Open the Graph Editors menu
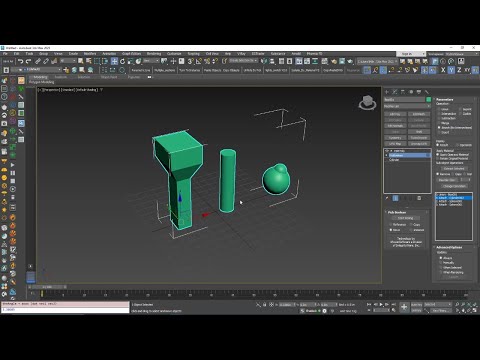 (x=132, y=54)
